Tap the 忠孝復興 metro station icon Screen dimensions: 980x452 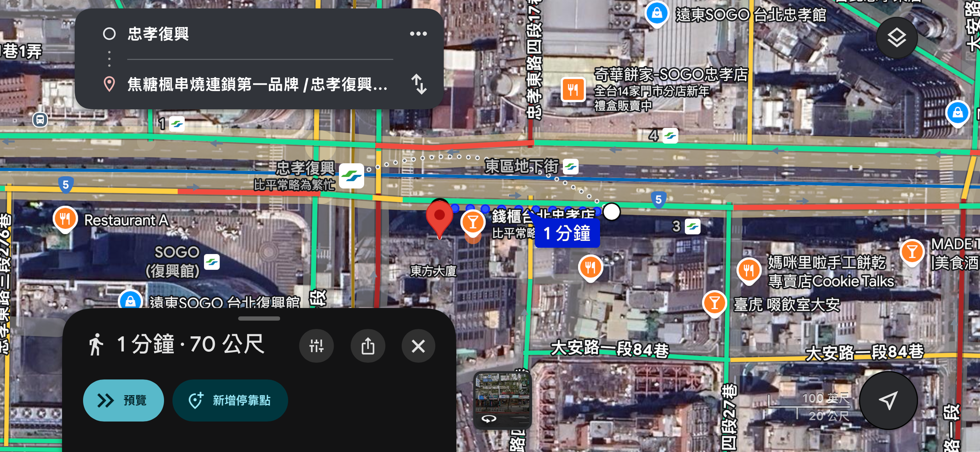pyautogui.click(x=351, y=176)
